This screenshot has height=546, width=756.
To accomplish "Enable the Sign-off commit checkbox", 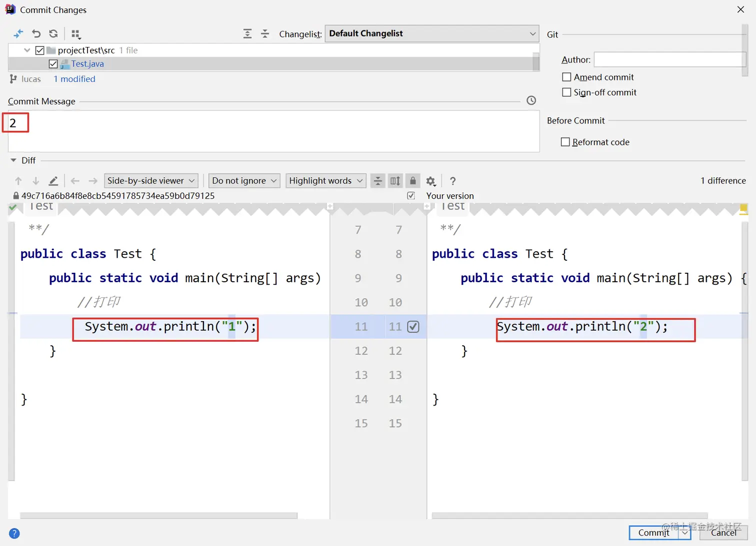I will (x=566, y=92).
